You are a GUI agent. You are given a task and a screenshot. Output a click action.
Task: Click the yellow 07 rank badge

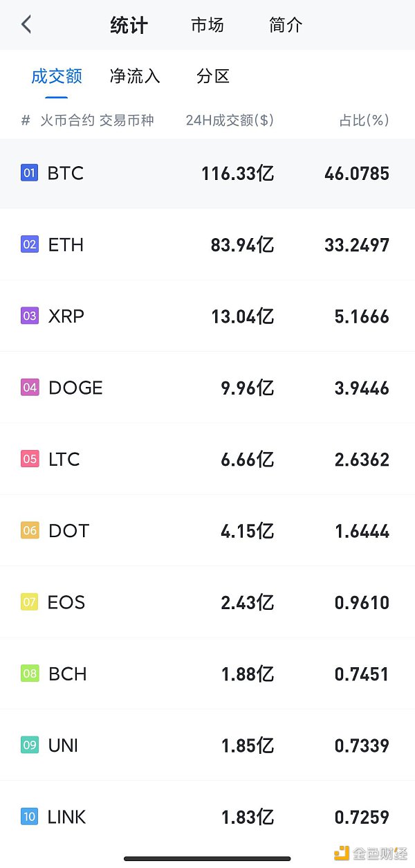[x=29, y=602]
